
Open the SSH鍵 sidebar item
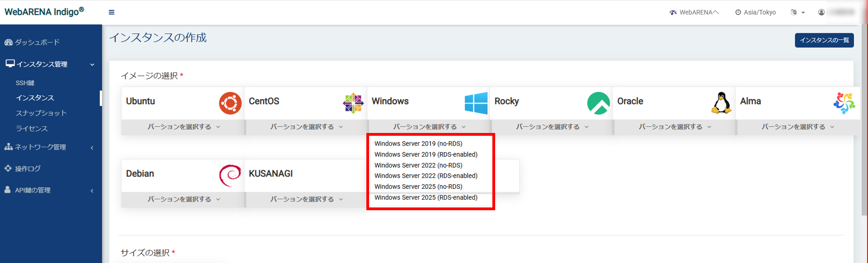coord(25,83)
